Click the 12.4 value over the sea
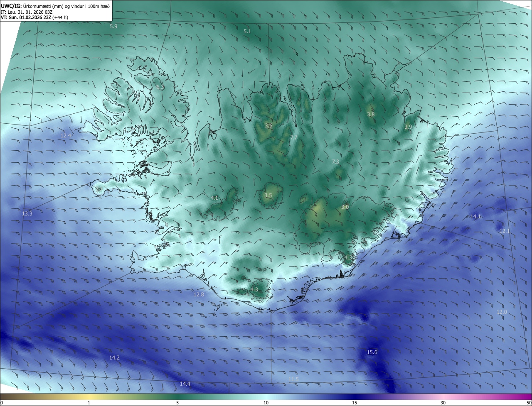 tap(66, 136)
